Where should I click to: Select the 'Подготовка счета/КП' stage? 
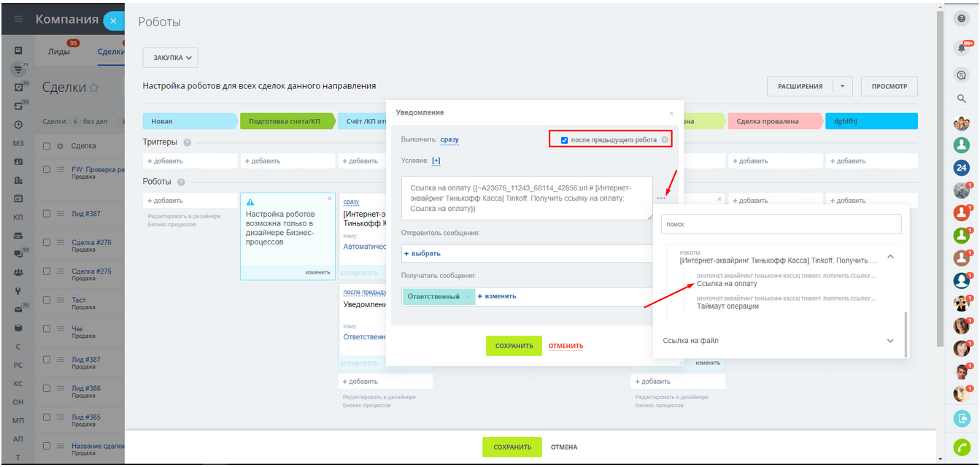[x=288, y=121]
